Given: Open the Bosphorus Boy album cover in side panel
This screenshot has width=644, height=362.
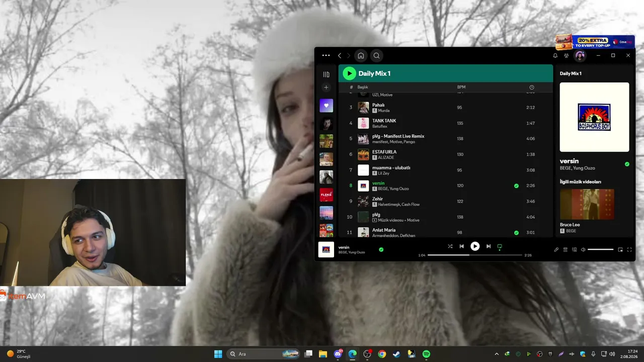Looking at the screenshot, I should coord(594,117).
